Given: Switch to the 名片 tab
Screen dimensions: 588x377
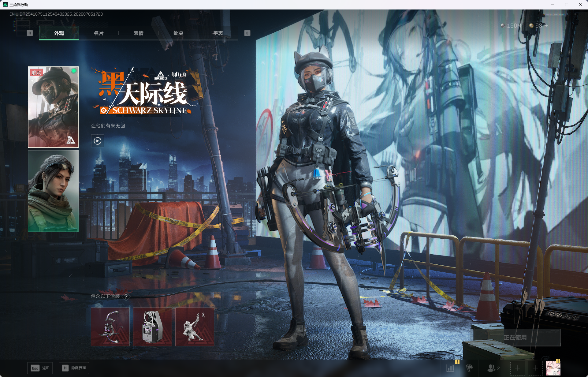Looking at the screenshot, I should pos(99,33).
